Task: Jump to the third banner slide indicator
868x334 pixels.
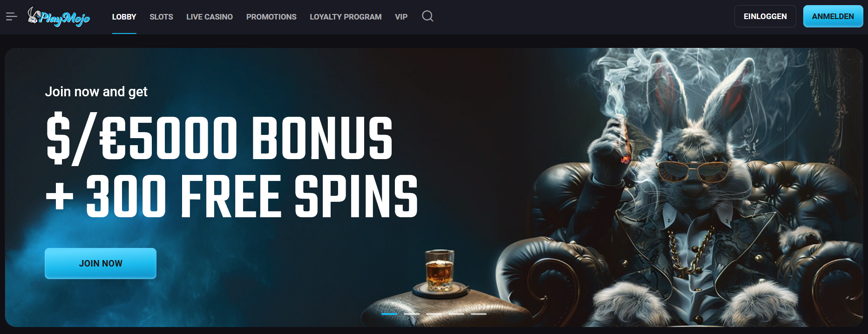Action: pyautogui.click(x=434, y=314)
